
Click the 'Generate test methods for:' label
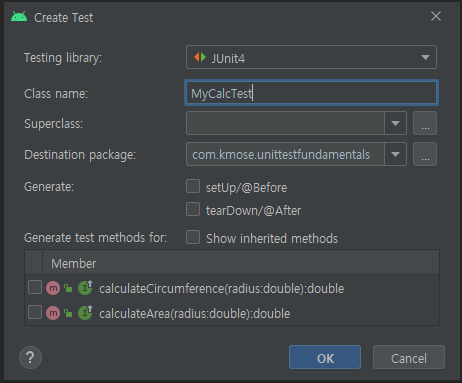(x=95, y=238)
